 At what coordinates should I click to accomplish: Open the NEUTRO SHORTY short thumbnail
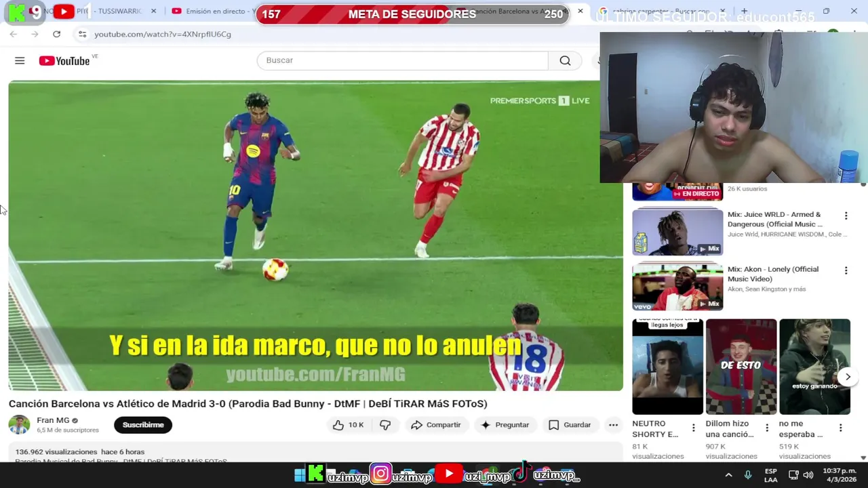(667, 367)
